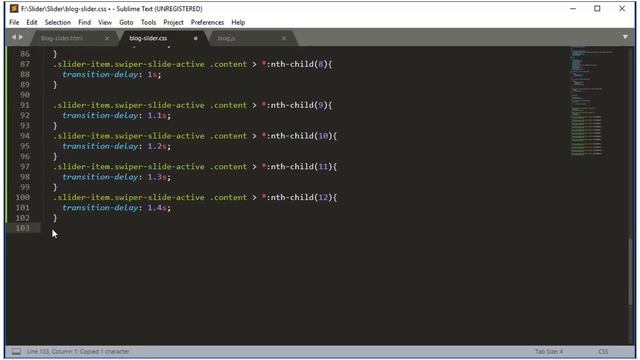Click the transition-delay value 1.4s
This screenshot has height=360, width=640.
[157, 208]
